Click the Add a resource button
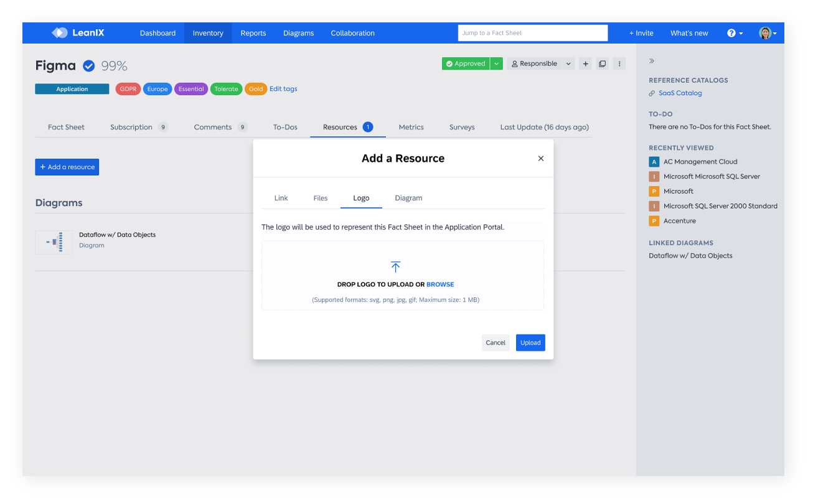The height and width of the screenshot is (504, 813). click(67, 167)
